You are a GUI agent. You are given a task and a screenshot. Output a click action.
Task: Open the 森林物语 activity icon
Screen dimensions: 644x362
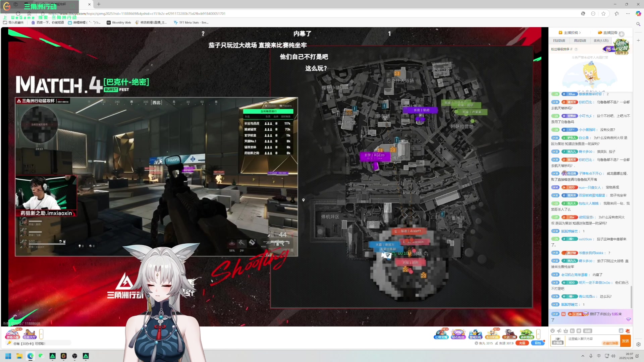tap(526, 334)
